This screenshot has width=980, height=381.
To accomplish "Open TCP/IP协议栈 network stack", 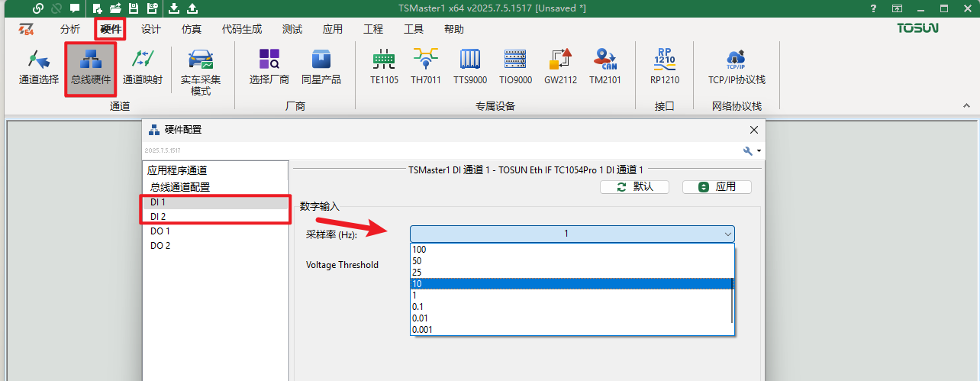I will click(x=737, y=67).
